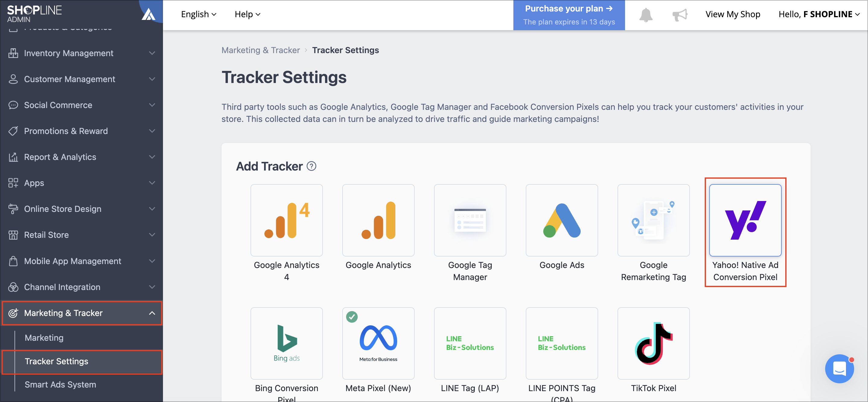Click the Customer Management person icon

(13, 79)
